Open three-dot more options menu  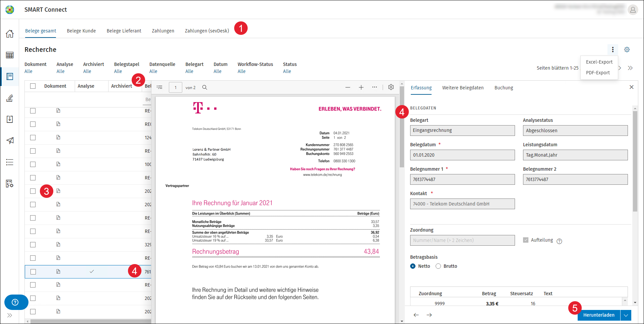[x=613, y=50]
